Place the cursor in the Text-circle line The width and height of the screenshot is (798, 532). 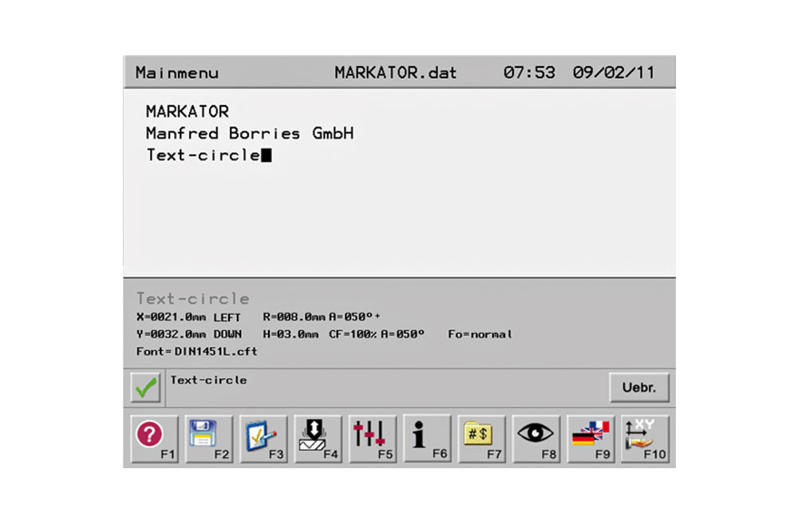[203, 155]
